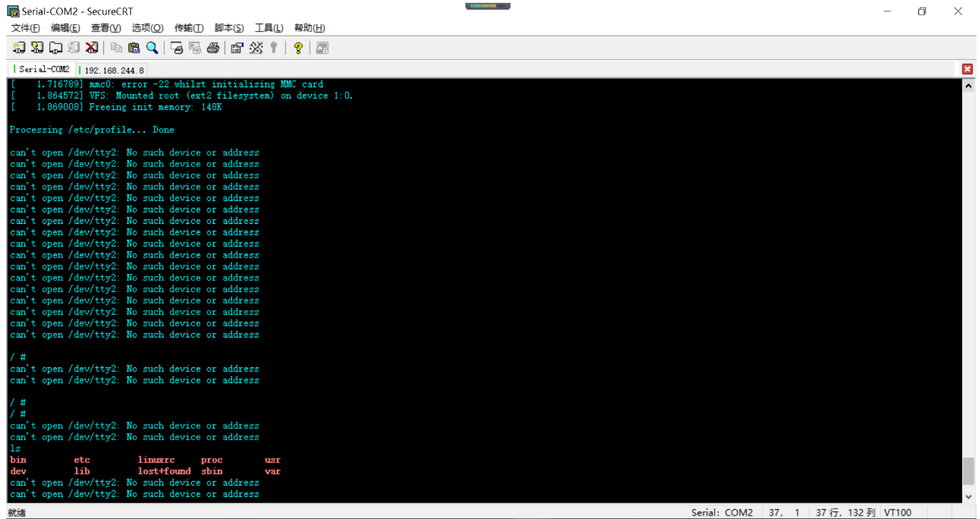980x519 pixels.
Task: Open the 传输(T) menu
Action: click(x=189, y=28)
